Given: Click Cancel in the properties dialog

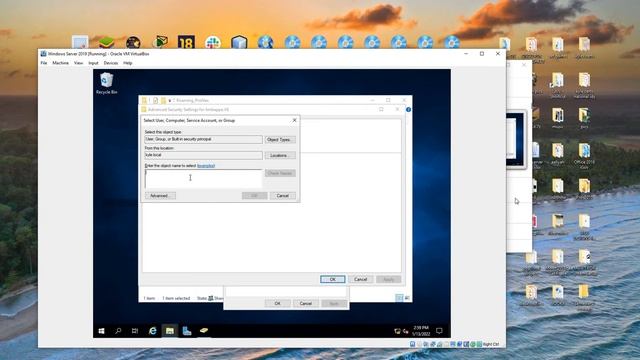Looking at the screenshot, I should (306, 303).
